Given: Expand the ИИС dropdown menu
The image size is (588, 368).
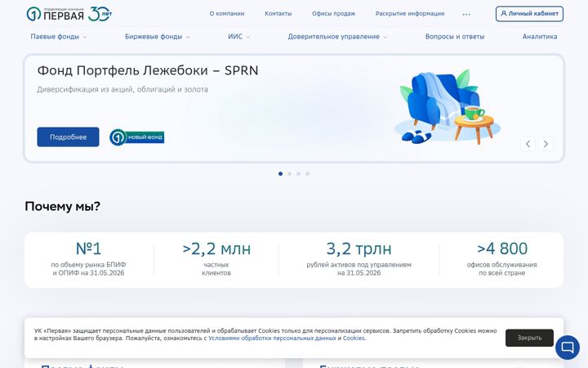Looking at the screenshot, I should click(x=238, y=37).
